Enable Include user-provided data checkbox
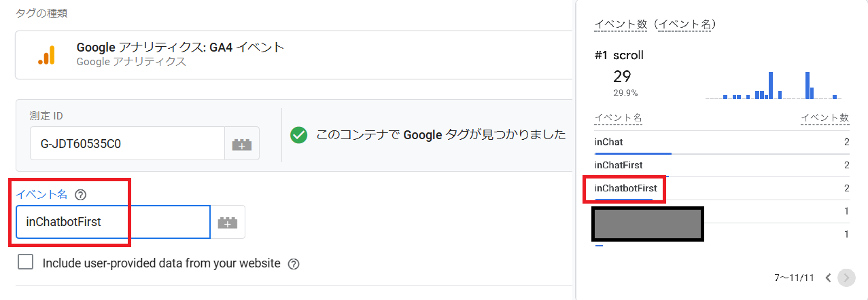 click(x=26, y=262)
